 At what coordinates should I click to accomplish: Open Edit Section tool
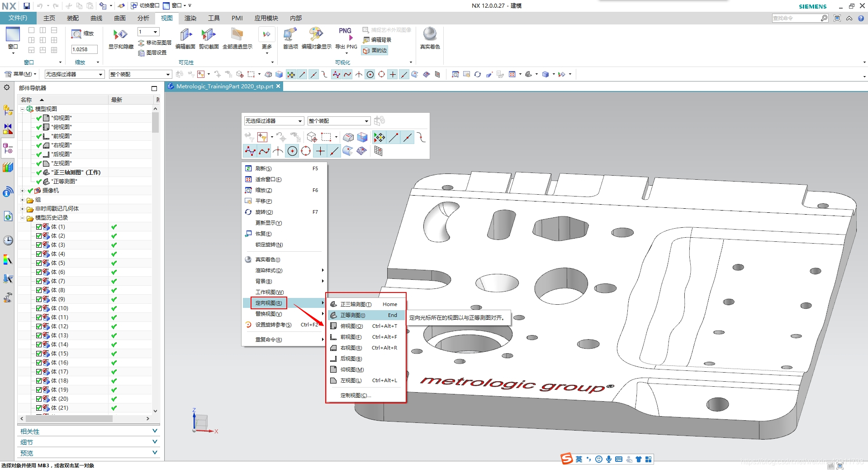point(185,38)
